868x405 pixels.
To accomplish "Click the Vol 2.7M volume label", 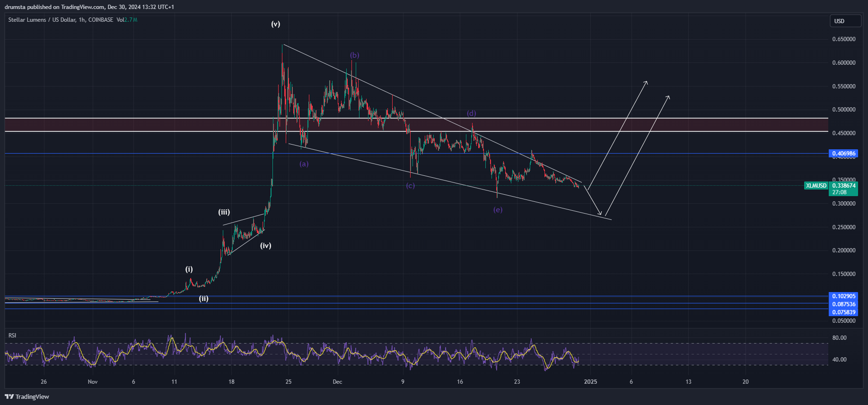I will click(127, 20).
